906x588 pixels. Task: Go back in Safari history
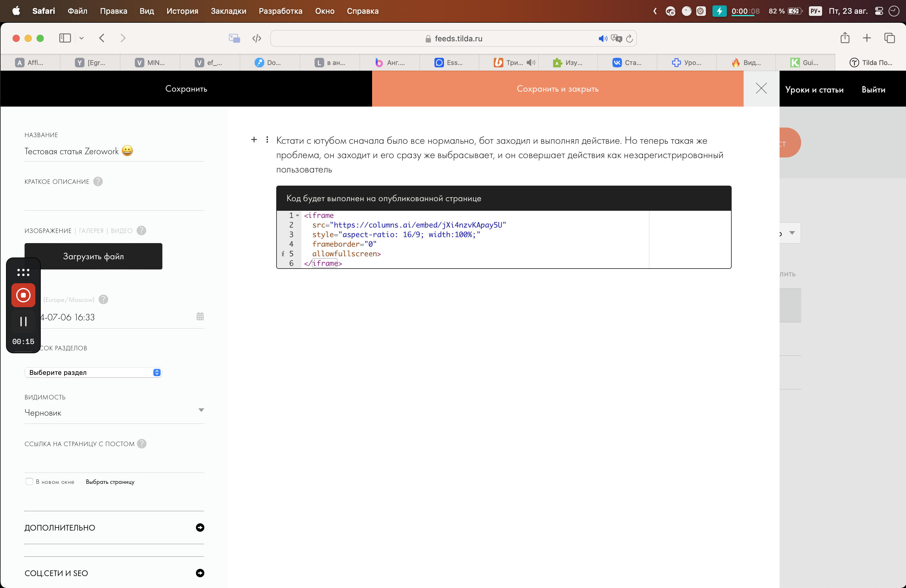(102, 38)
